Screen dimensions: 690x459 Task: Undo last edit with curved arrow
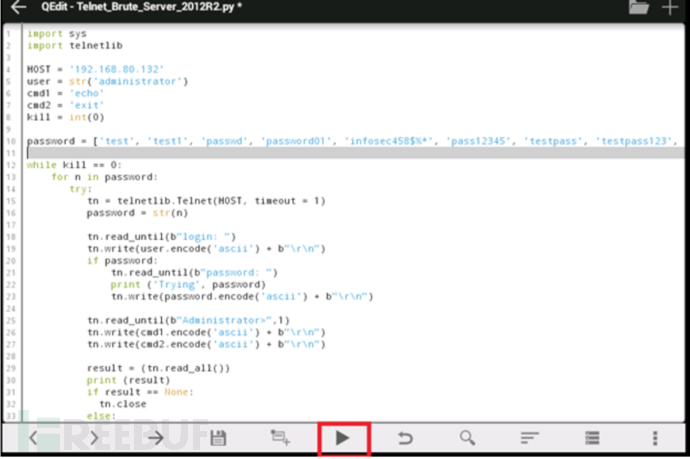[x=405, y=438]
